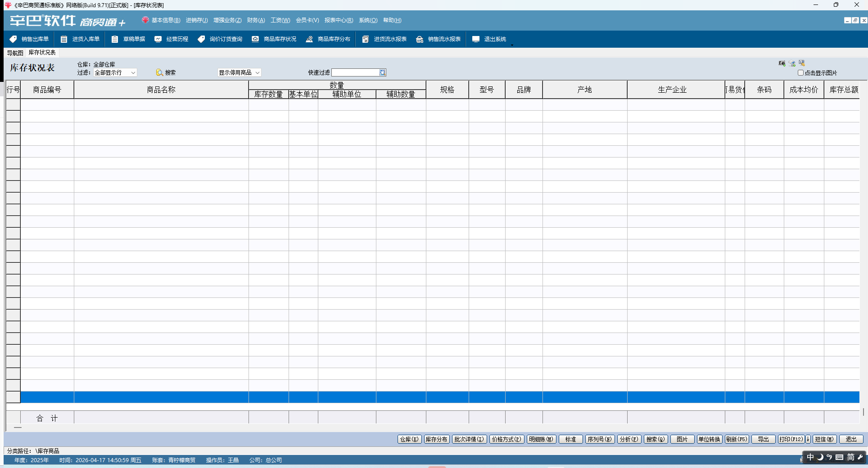Click the magnifier screen icon above the table
The width and height of the screenshot is (868, 468).
(x=802, y=63)
